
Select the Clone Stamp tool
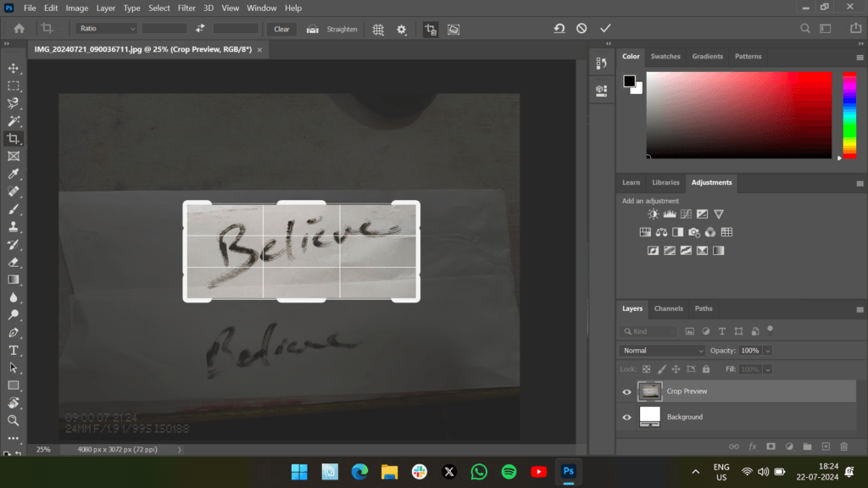[x=14, y=227]
